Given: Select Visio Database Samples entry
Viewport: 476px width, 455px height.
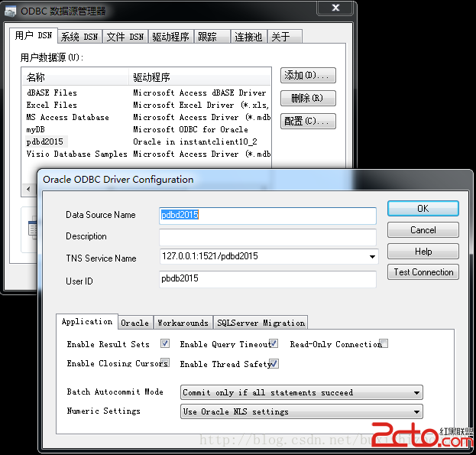Looking at the screenshot, I should click(x=77, y=154).
